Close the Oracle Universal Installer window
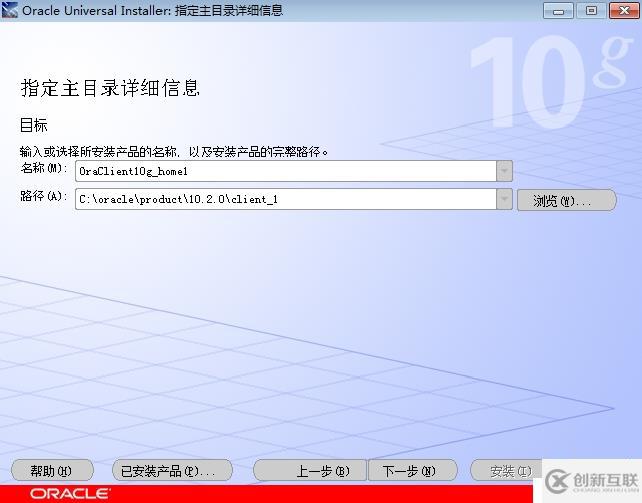642x503 pixels. pyautogui.click(x=624, y=11)
